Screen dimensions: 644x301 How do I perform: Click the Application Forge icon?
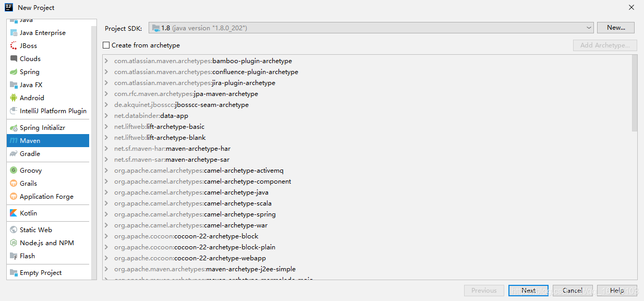click(14, 197)
